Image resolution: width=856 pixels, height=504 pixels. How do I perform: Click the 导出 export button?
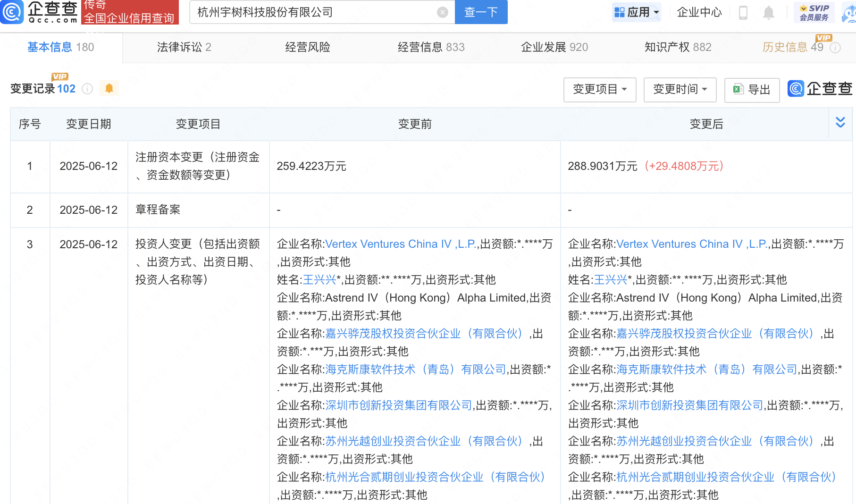752,90
